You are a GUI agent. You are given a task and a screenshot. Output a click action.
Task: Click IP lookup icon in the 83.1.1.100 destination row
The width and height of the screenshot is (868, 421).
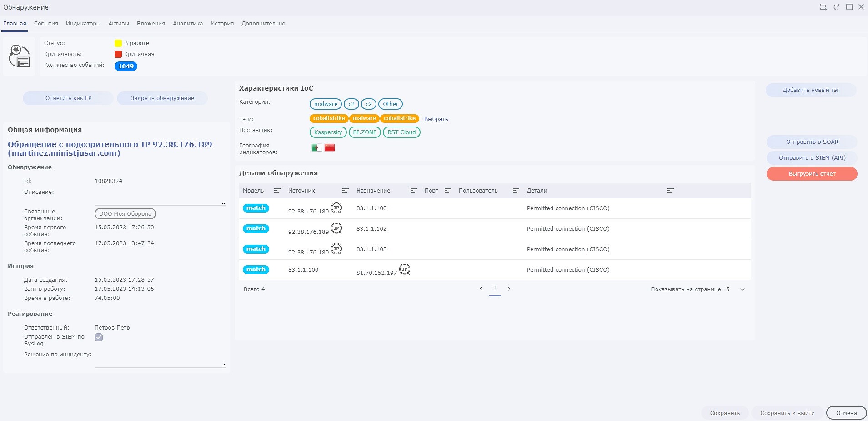tap(336, 208)
